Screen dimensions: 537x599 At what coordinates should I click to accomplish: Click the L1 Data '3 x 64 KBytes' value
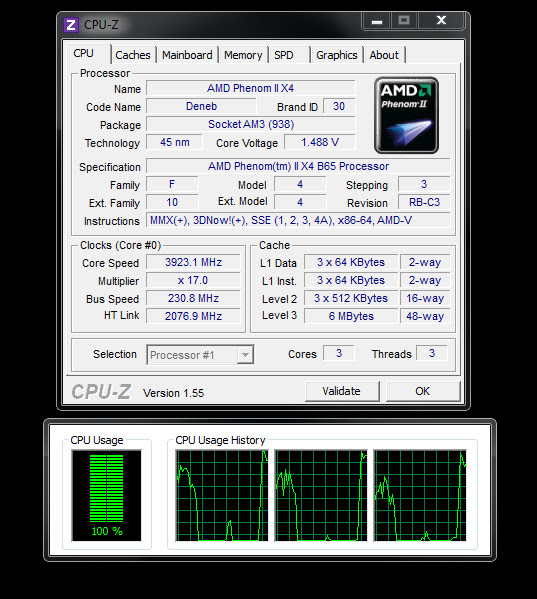351,262
